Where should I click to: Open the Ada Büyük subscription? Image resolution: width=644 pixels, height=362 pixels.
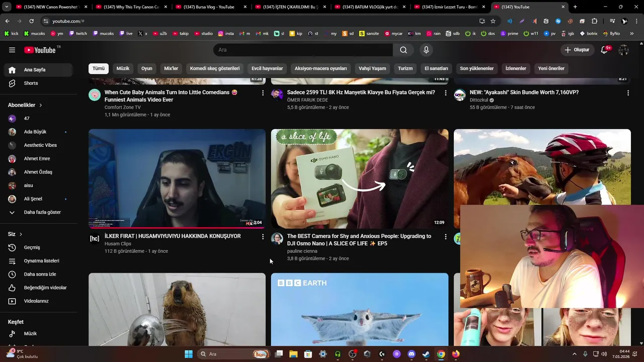(38, 132)
